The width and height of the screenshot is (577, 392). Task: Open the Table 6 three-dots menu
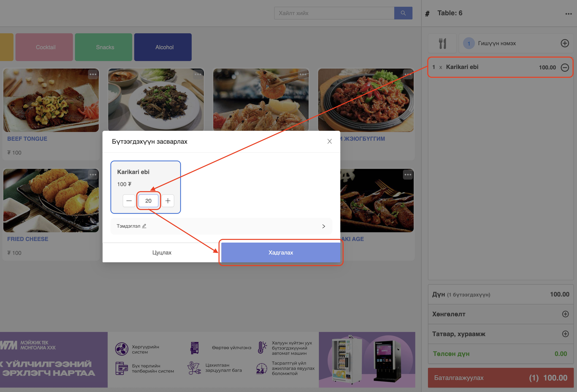point(568,14)
